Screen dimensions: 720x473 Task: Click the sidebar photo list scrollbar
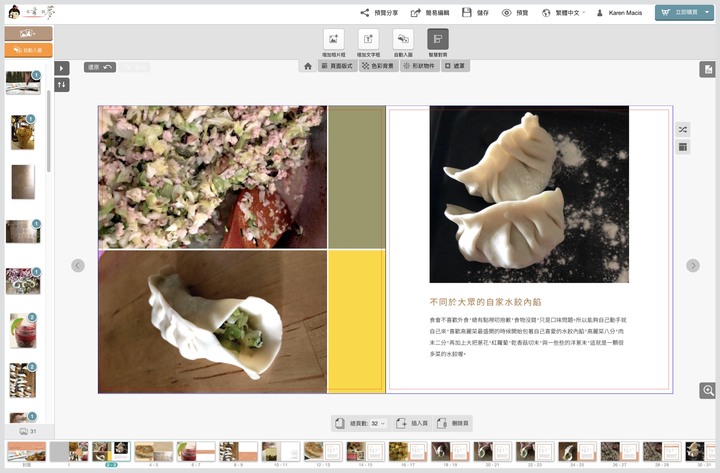(49, 131)
